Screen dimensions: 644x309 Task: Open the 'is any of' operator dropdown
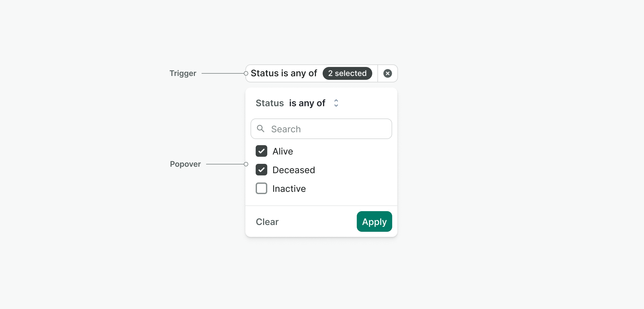[314, 103]
